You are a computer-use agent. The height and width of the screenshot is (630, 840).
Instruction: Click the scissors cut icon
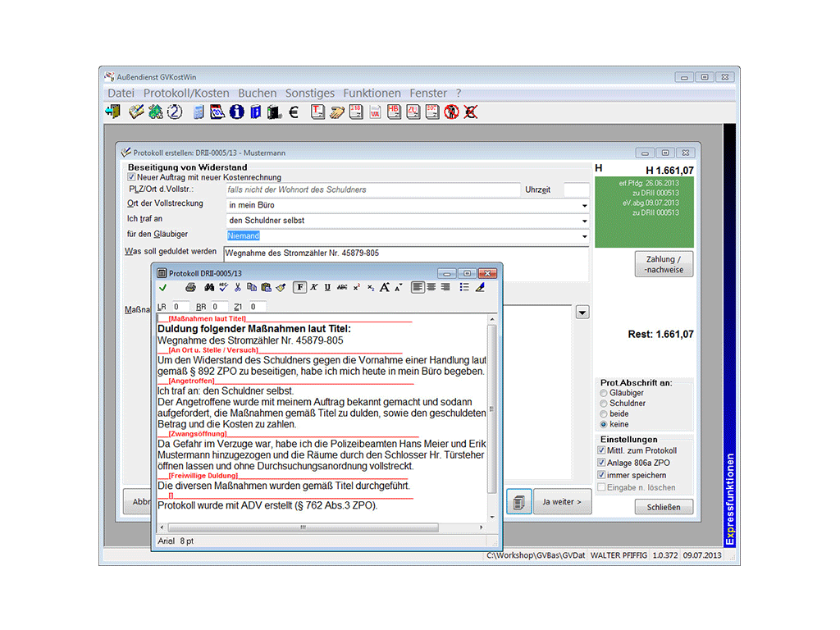click(238, 287)
